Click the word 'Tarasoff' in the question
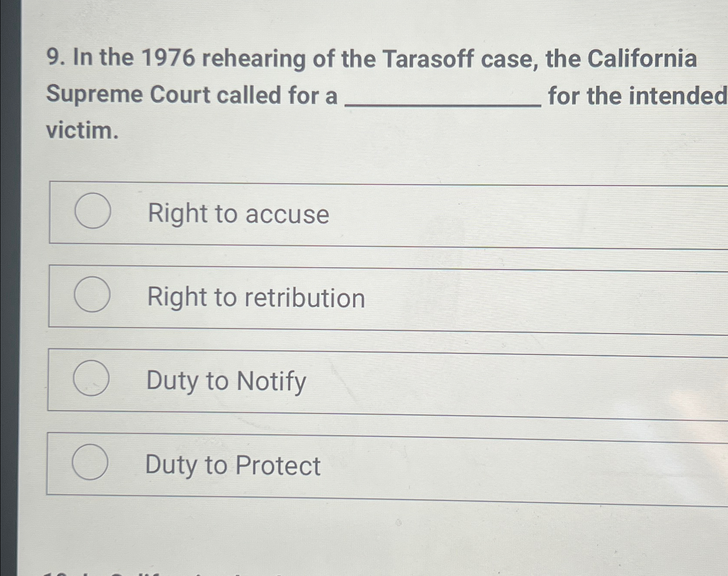 click(428, 59)
